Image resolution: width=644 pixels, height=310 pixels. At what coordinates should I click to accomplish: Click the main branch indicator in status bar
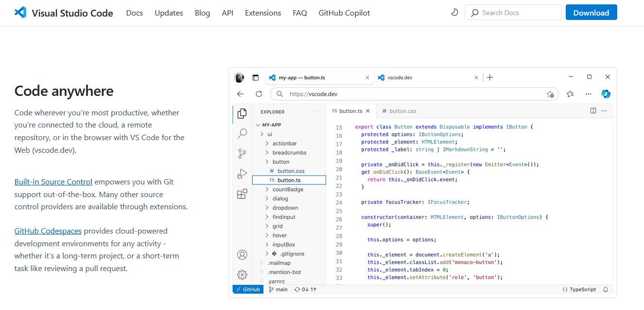click(x=278, y=289)
